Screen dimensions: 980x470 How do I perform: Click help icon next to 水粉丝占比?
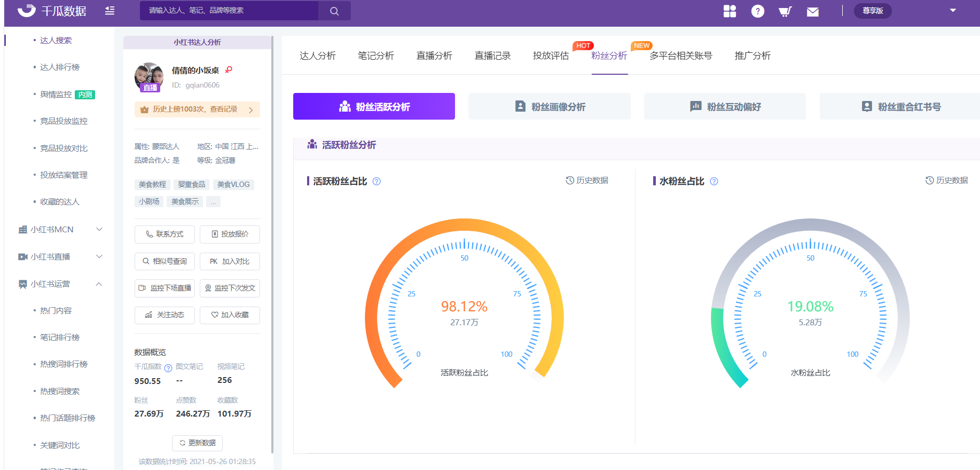click(714, 182)
